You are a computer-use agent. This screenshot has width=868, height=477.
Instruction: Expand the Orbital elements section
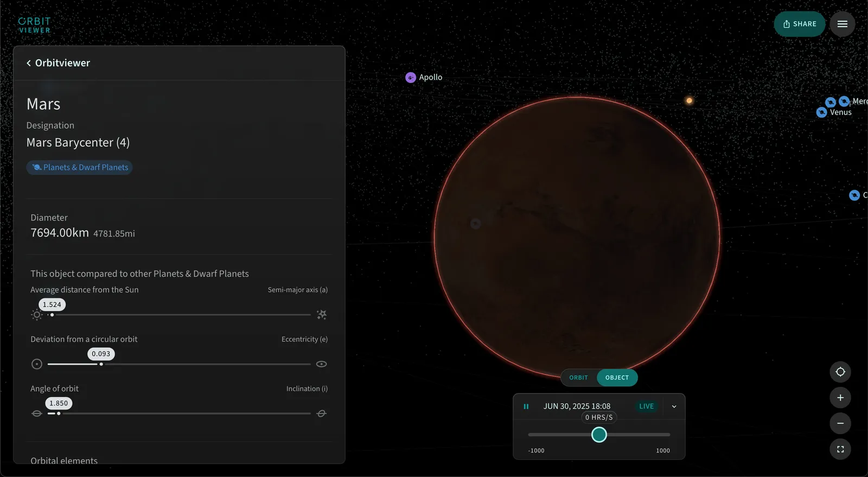pos(64,460)
